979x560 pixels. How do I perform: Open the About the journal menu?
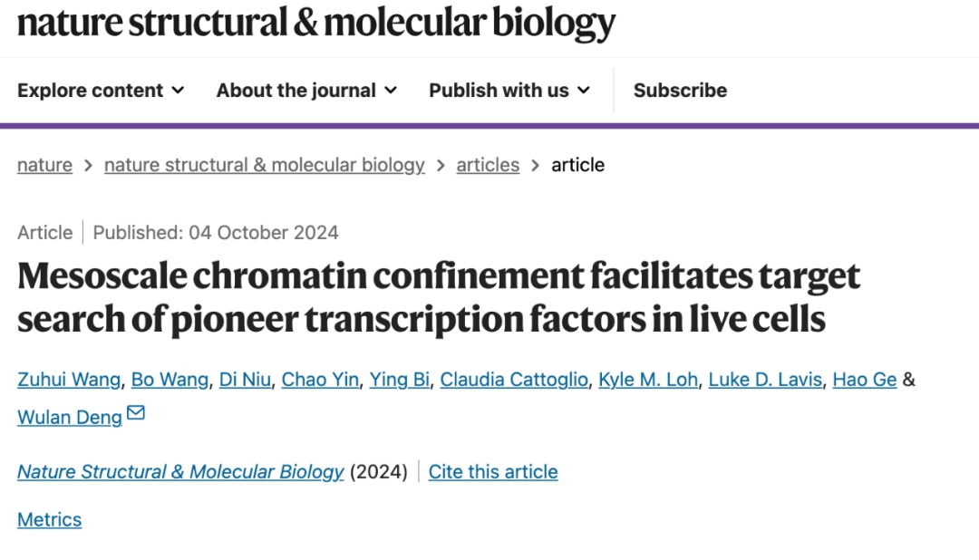coord(306,91)
